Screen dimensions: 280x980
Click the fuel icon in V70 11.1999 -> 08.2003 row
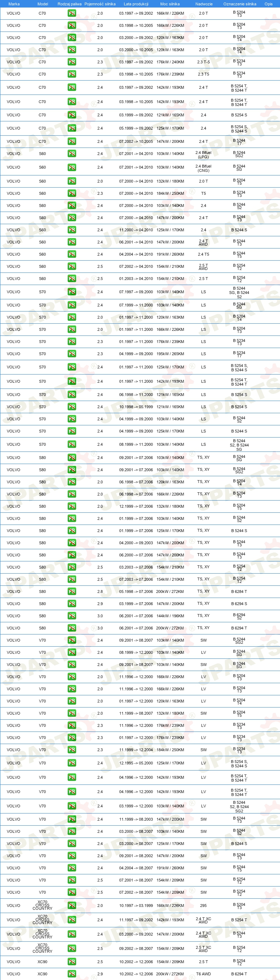72,819
